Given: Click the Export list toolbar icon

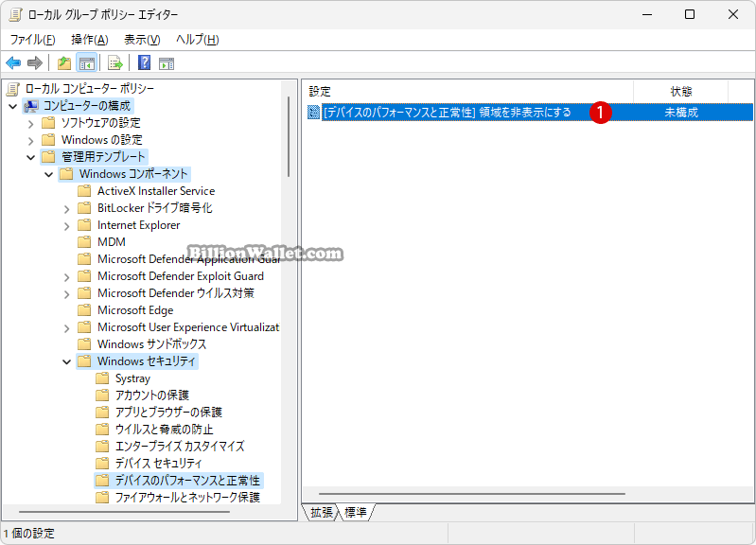Looking at the screenshot, I should click(115, 62).
